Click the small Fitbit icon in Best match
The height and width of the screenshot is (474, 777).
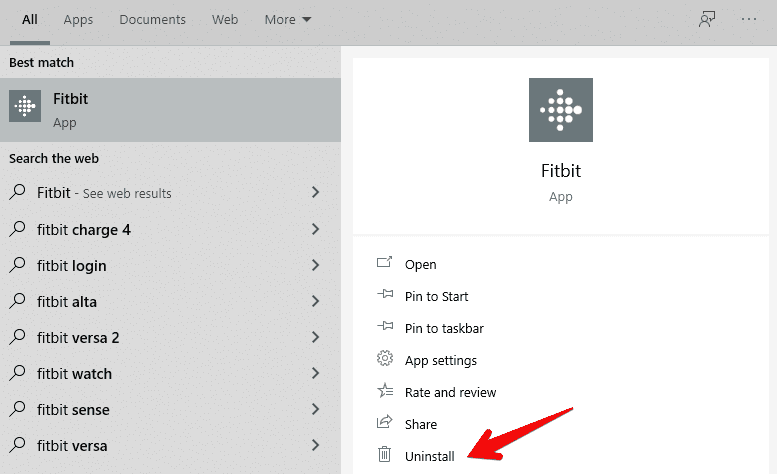point(25,106)
